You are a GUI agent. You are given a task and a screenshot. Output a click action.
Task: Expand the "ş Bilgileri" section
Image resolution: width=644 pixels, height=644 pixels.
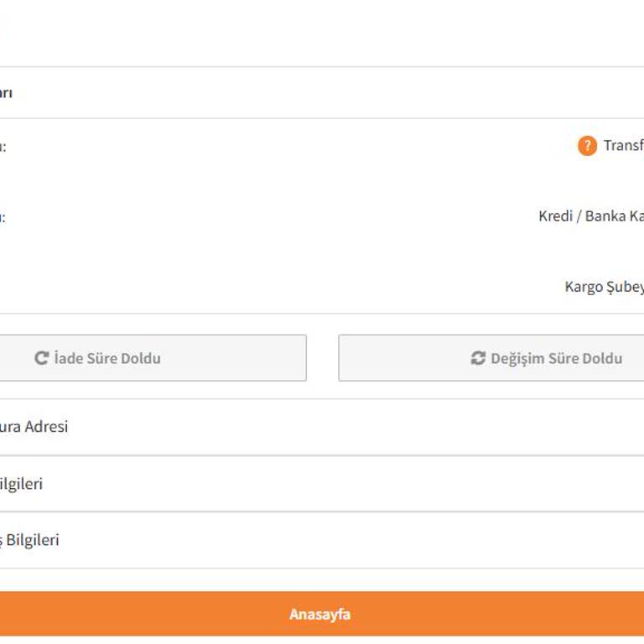tap(30, 540)
